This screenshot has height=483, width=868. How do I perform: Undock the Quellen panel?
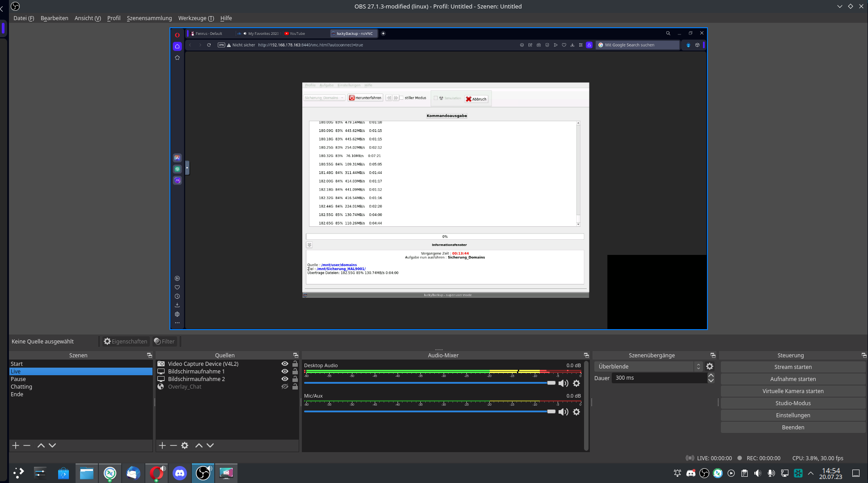(x=296, y=355)
